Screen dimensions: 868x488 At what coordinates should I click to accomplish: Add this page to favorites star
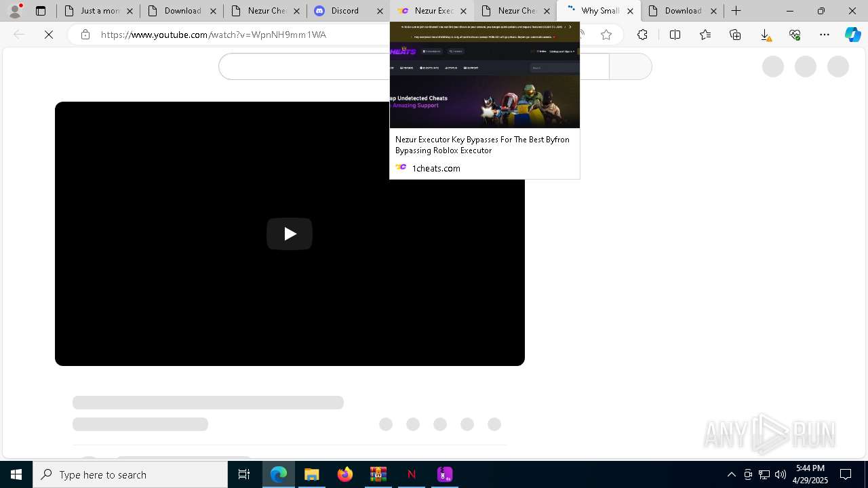pos(606,35)
